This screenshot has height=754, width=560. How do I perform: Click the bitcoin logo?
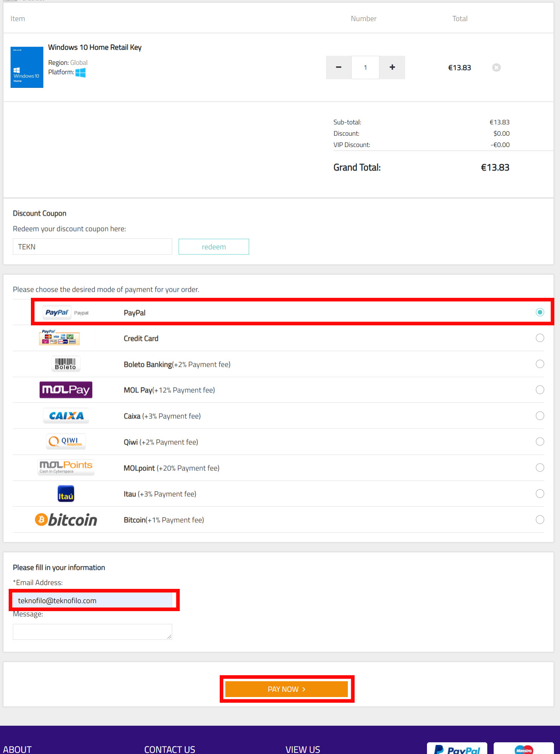coord(66,520)
